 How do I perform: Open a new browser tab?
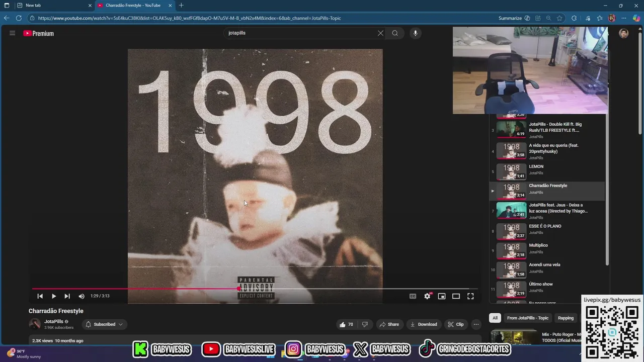(181, 6)
